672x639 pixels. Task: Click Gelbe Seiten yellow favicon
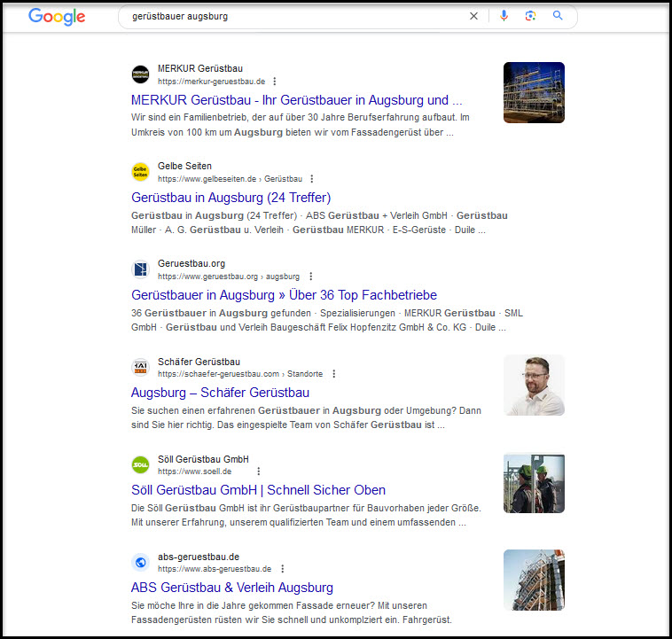coord(140,172)
